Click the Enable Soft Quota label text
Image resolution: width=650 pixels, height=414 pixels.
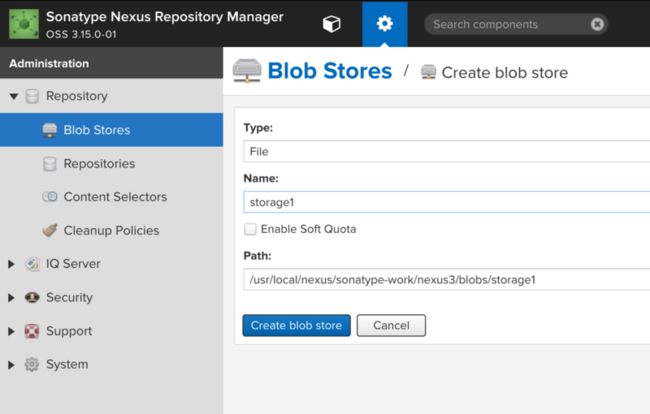308,229
